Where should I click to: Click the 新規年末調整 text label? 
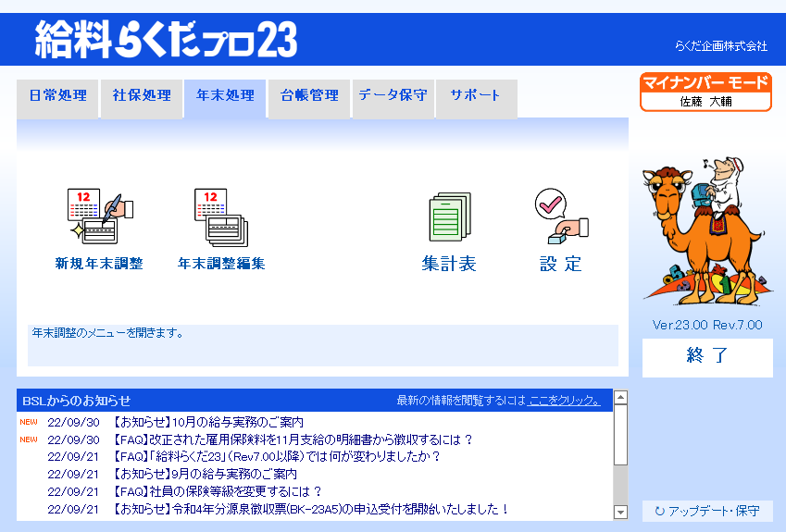(x=99, y=264)
